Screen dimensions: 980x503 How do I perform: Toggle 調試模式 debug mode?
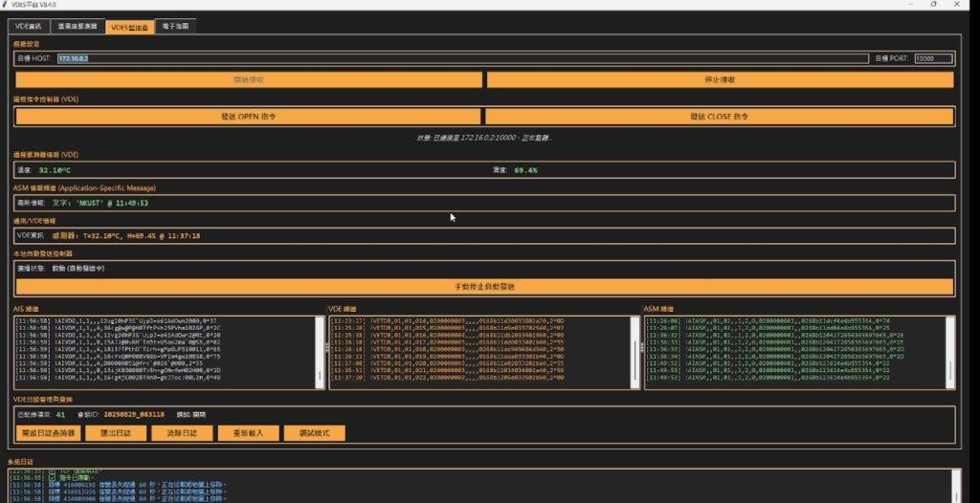[x=315, y=433]
